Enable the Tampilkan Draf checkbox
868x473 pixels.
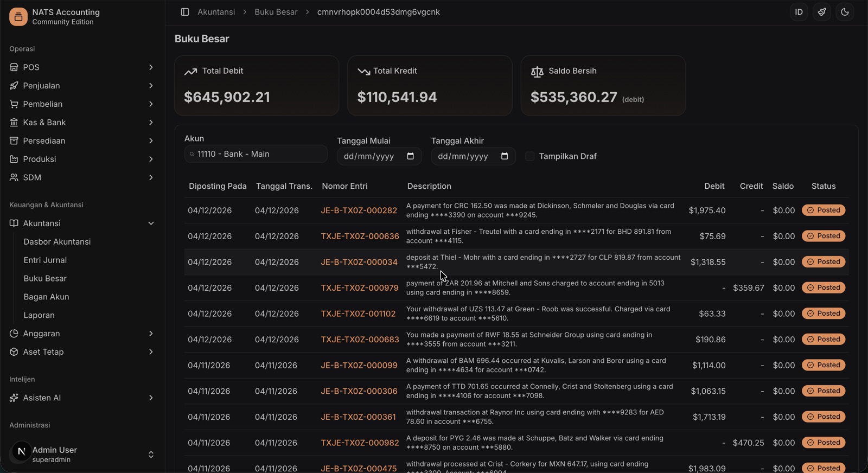pos(530,156)
